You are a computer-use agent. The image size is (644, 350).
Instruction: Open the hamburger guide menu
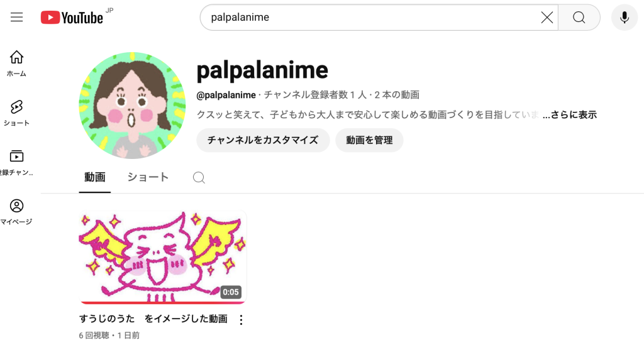pyautogui.click(x=16, y=17)
